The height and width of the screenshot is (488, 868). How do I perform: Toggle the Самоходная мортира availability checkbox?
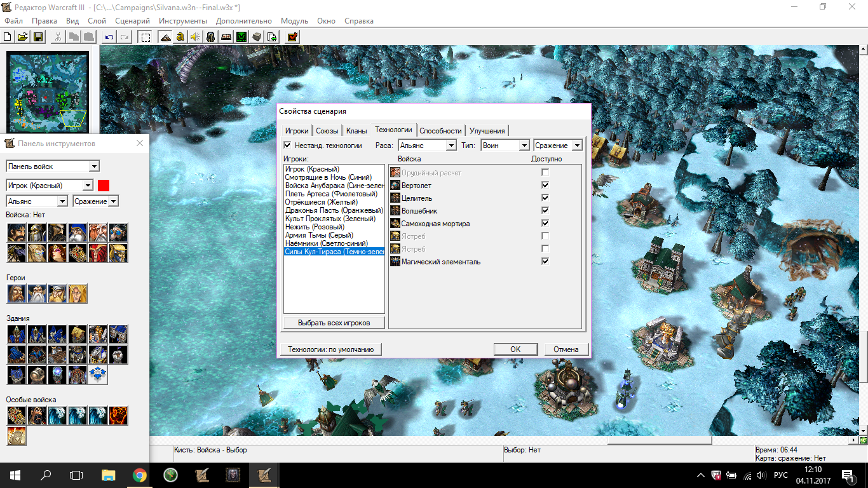(x=545, y=223)
